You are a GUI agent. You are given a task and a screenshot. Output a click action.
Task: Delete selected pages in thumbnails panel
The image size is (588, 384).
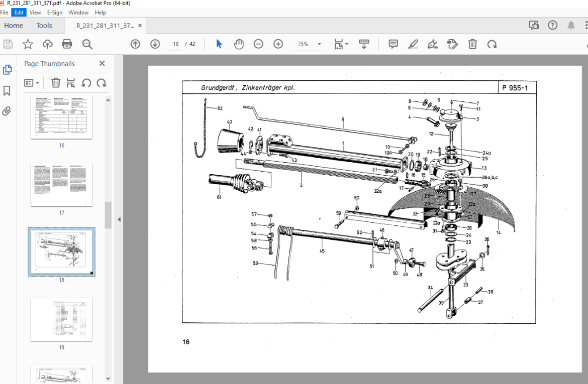tap(56, 83)
